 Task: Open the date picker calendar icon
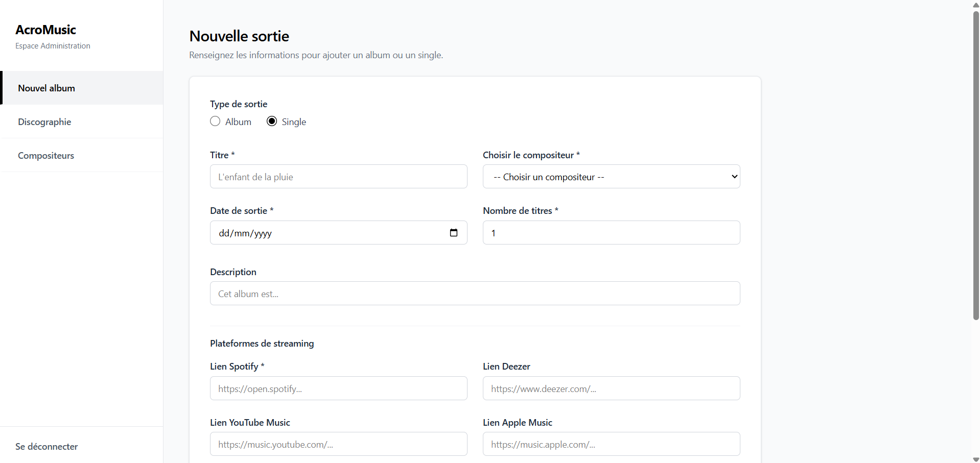tap(453, 233)
